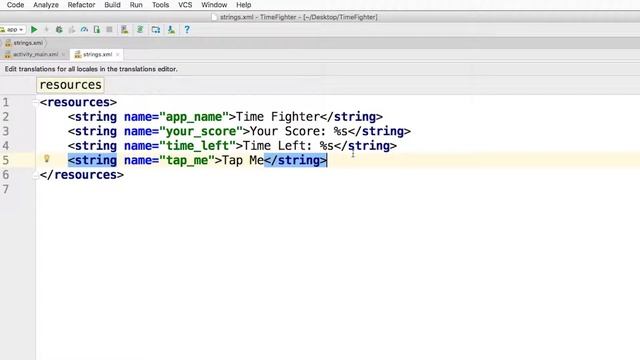
Task: Open the Run menu
Action: pos(136,5)
